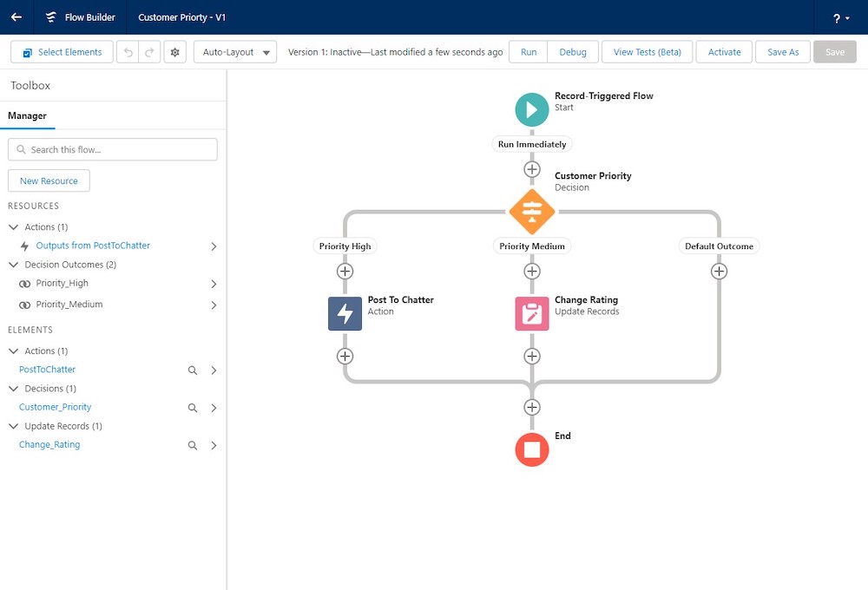Click the outcome icon beside Priority_High
Screen dimensions: 868x590
point(24,284)
